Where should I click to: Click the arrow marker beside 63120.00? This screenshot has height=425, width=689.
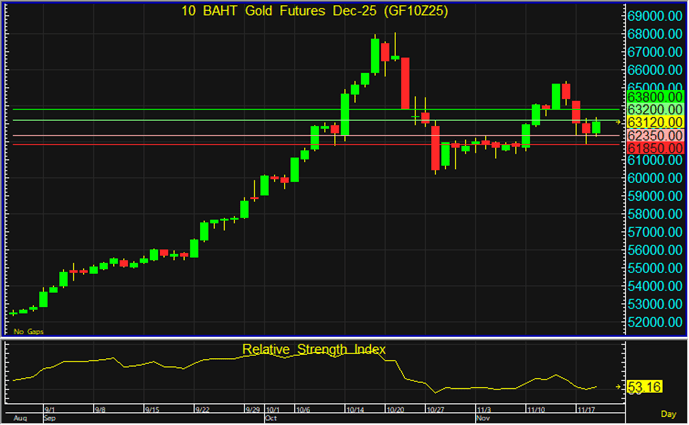(618, 121)
